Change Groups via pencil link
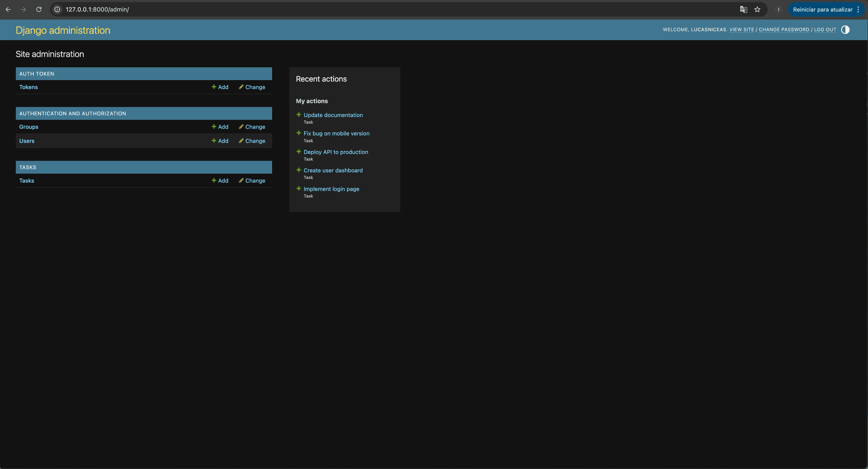This screenshot has width=868, height=469. click(252, 127)
